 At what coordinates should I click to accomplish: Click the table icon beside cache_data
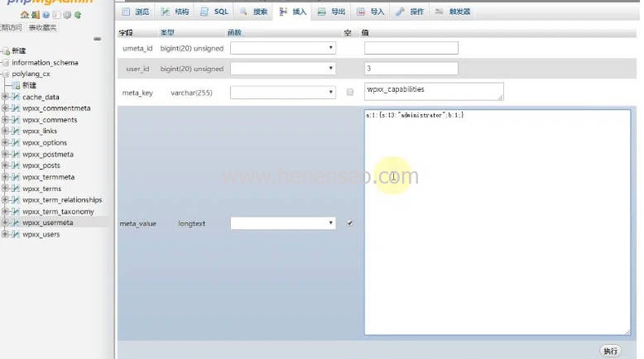[16, 97]
